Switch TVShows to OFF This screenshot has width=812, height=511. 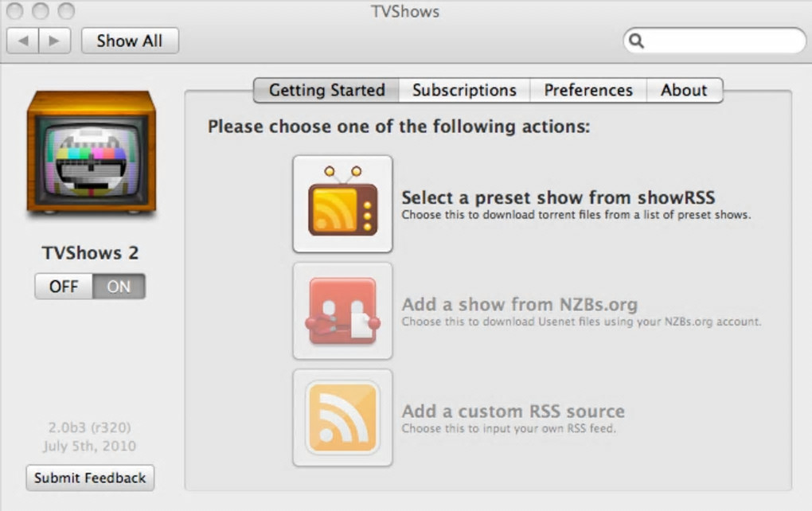[64, 287]
